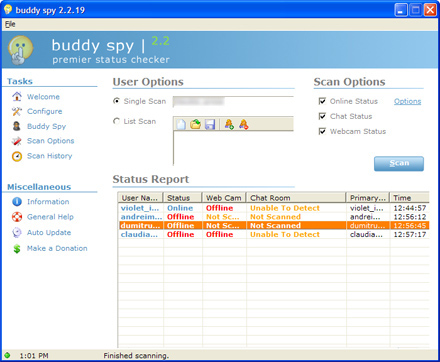
Task: Click the buddy spy smiley logo
Action: click(x=20, y=50)
